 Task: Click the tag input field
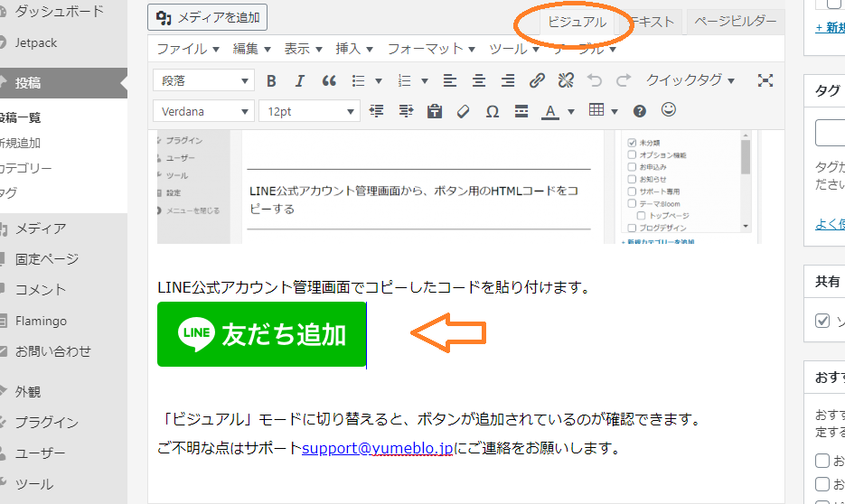click(830, 133)
